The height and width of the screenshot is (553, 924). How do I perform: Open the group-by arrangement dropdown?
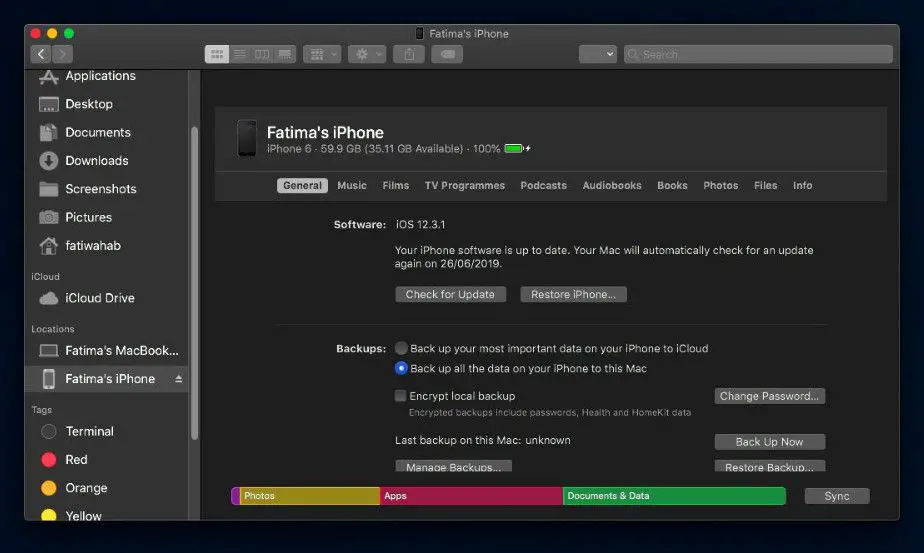(322, 54)
